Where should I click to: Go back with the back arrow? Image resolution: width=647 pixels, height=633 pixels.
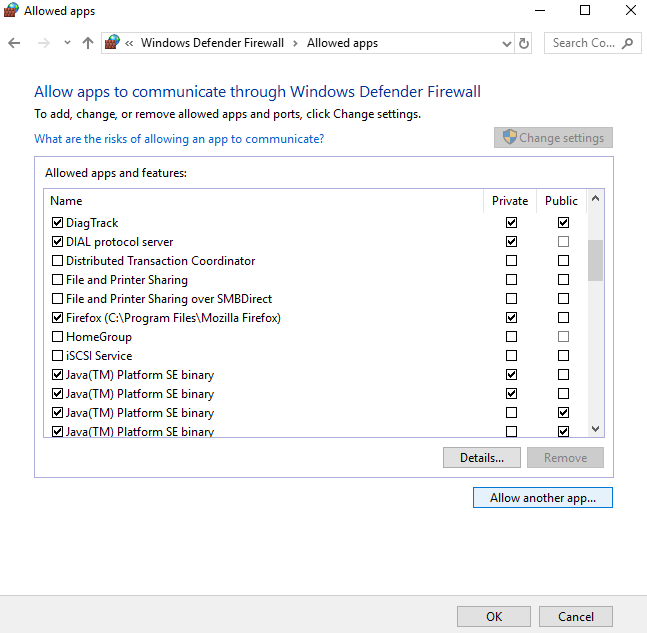(14, 43)
